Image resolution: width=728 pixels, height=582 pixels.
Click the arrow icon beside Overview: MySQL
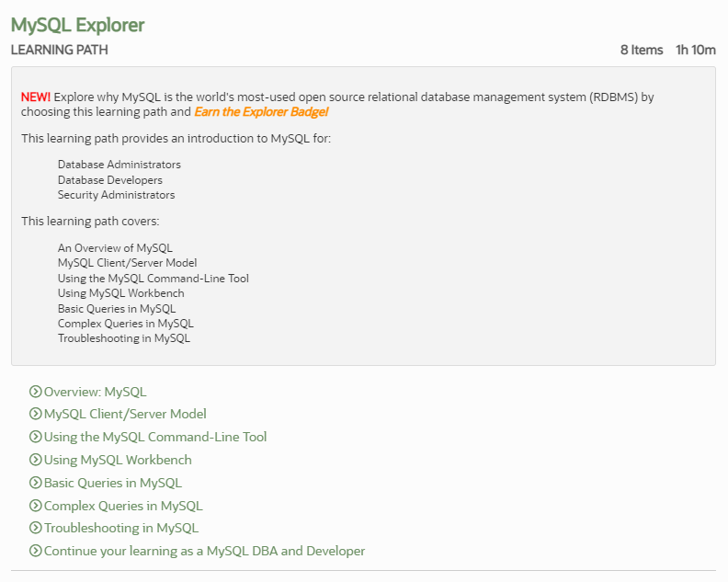[35, 392]
